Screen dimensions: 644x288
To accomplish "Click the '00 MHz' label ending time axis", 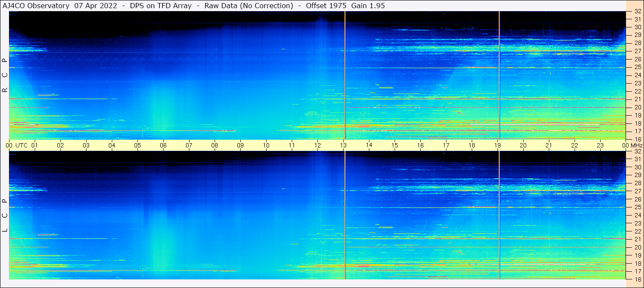I will 632,145.
